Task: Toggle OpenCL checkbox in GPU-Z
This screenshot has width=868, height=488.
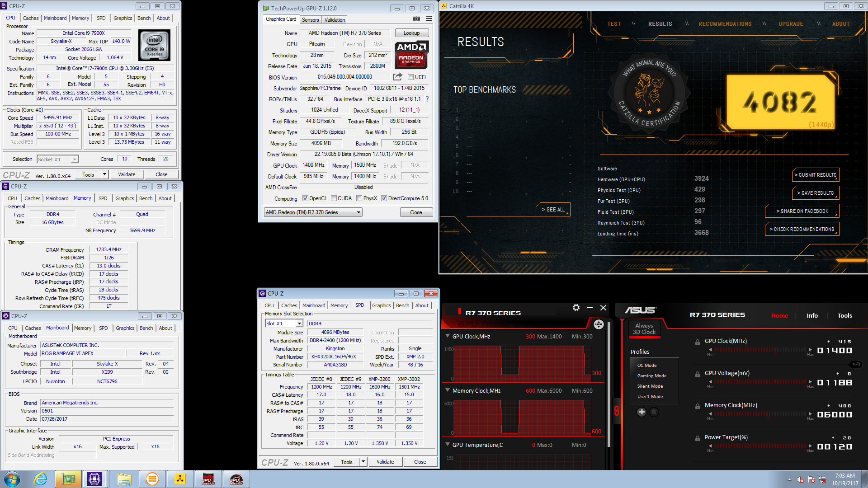Action: pos(305,198)
